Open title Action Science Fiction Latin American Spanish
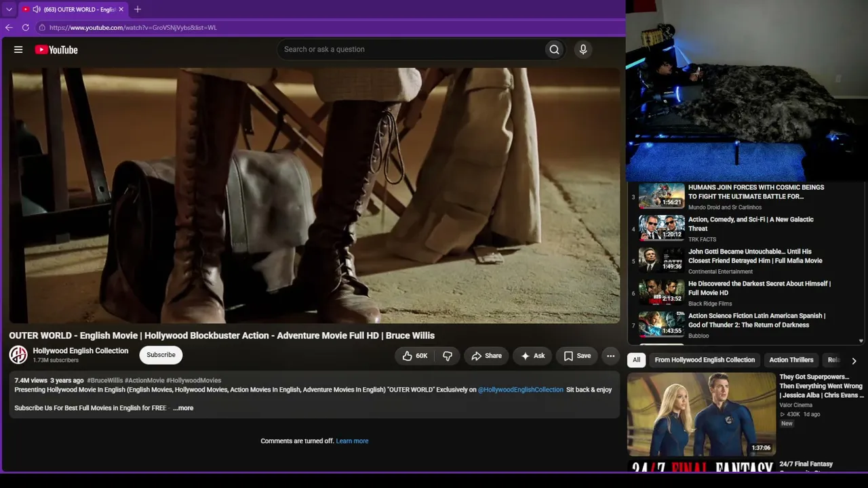The width and height of the screenshot is (868, 488). pos(757,321)
